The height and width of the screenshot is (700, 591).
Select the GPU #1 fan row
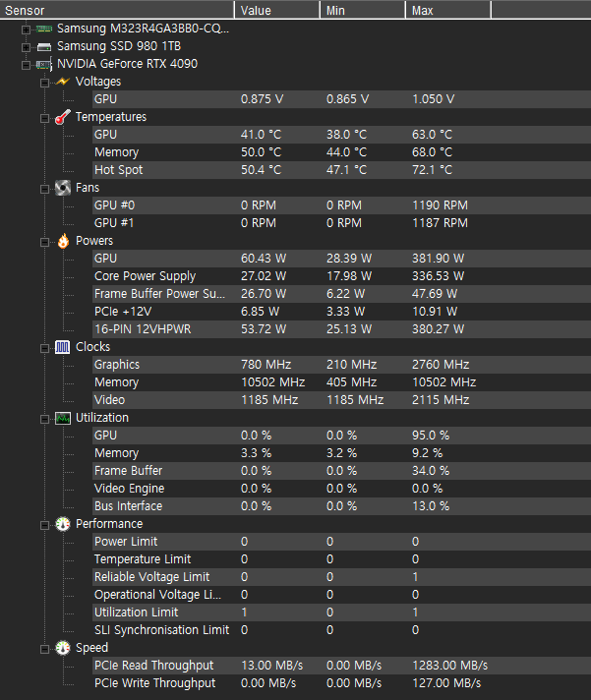[x=341, y=223]
